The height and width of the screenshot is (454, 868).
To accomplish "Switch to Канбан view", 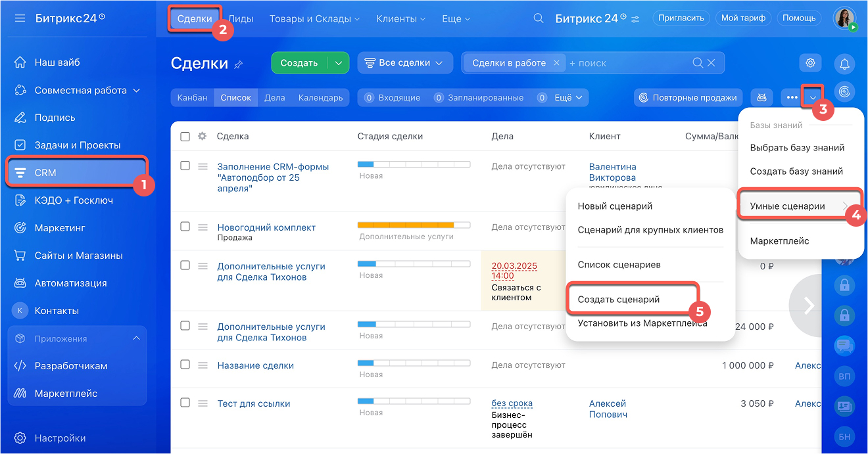I will coord(193,97).
